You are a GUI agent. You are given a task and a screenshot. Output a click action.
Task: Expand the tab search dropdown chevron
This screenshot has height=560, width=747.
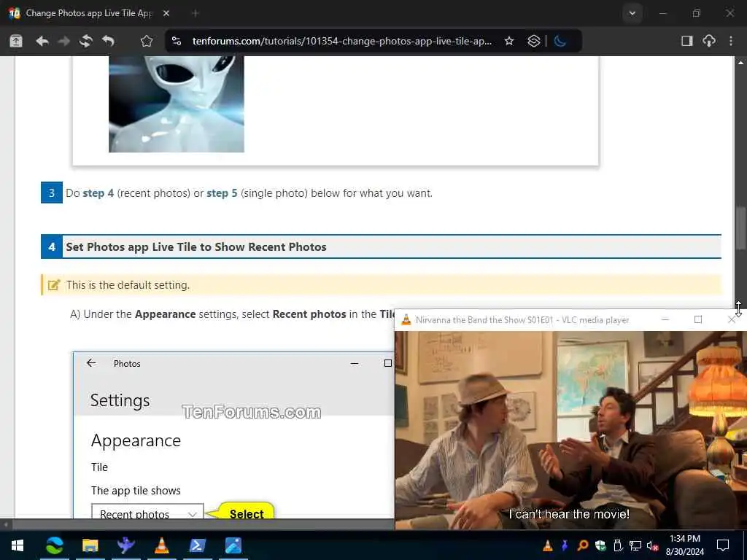tap(632, 13)
